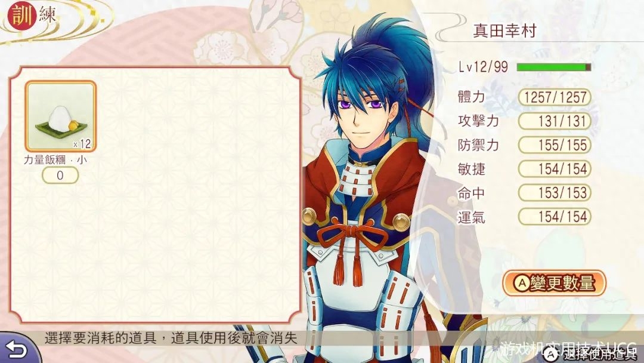
Task: Click the green level experience bar
Action: tap(553, 67)
